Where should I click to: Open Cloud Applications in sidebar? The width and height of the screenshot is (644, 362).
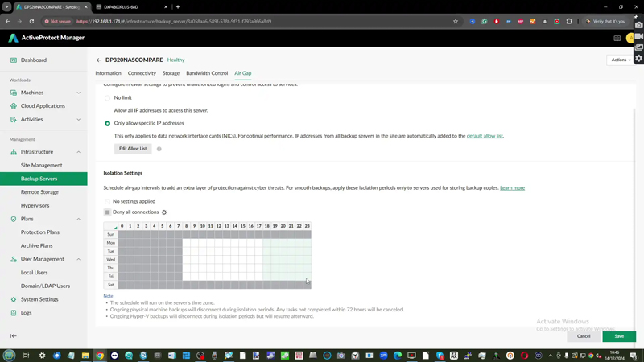[43, 106]
